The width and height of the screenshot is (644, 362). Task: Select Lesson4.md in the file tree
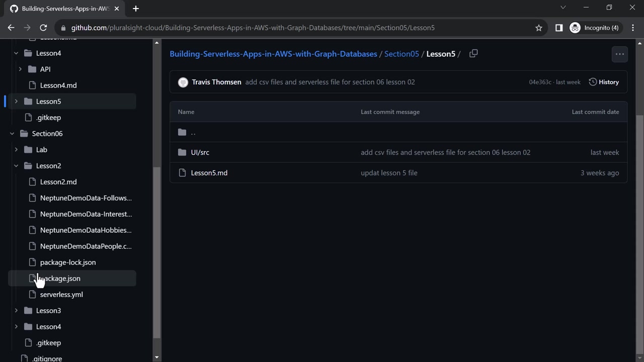click(x=58, y=85)
